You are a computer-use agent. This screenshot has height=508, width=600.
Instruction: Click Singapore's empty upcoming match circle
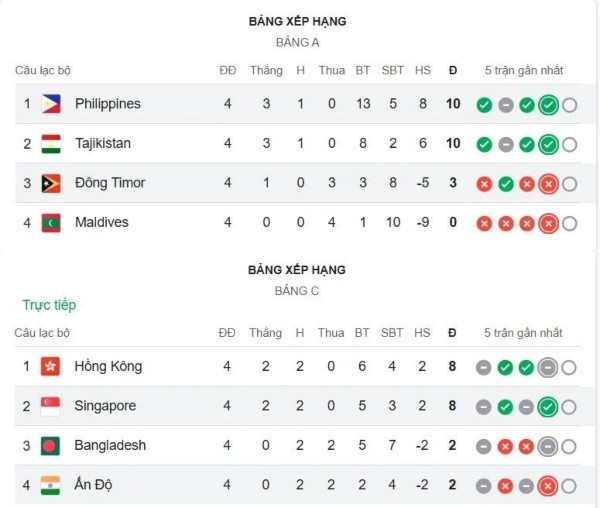pyautogui.click(x=570, y=407)
